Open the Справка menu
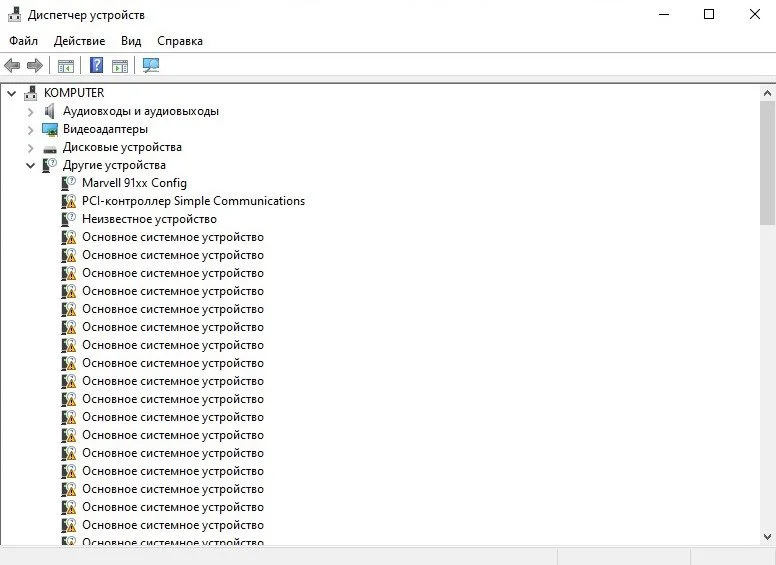Image resolution: width=776 pixels, height=565 pixels. (x=180, y=41)
